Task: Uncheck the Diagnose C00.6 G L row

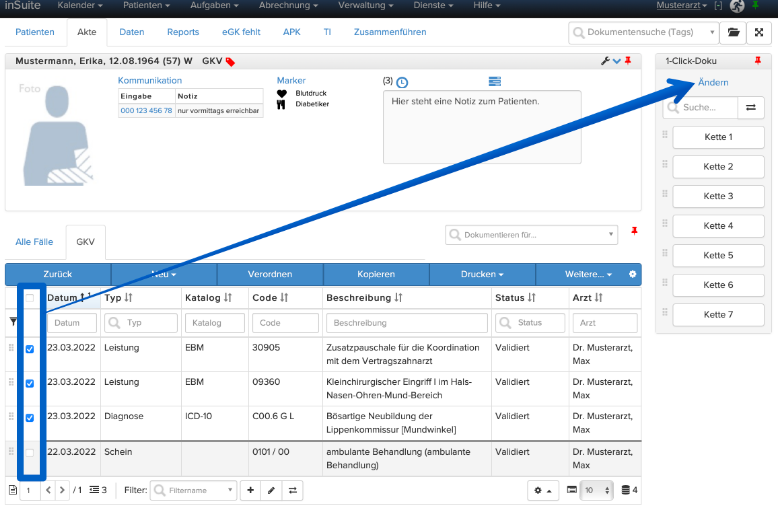Action: click(30, 417)
